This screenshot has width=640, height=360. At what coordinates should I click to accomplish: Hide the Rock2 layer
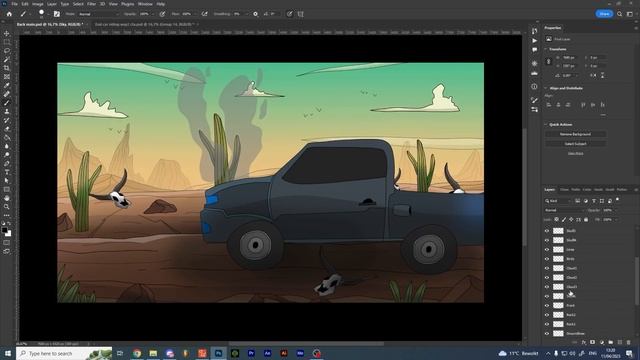(547, 315)
